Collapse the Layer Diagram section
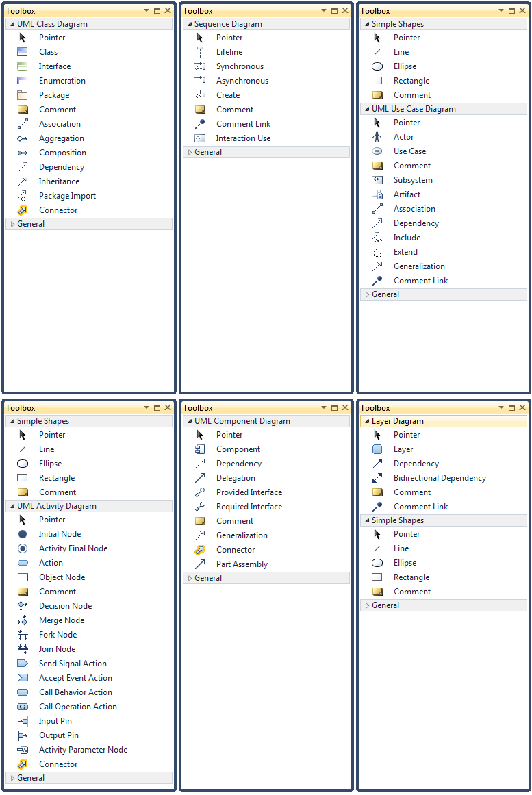 coord(367,421)
